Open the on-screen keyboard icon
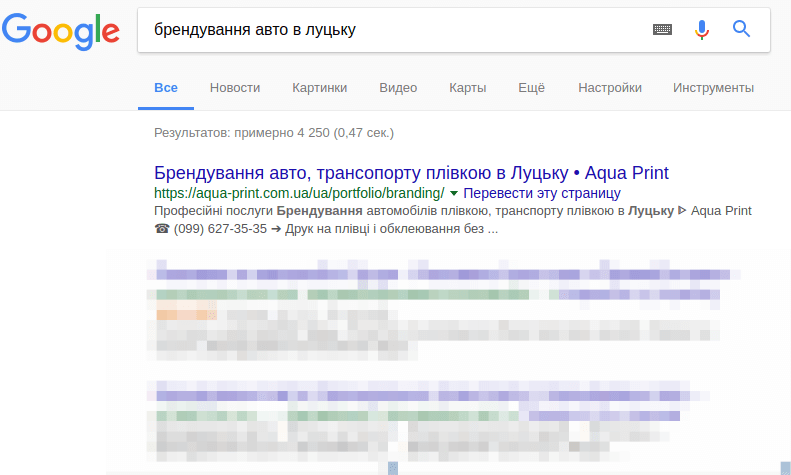Image resolution: width=791 pixels, height=475 pixels. coord(662,30)
